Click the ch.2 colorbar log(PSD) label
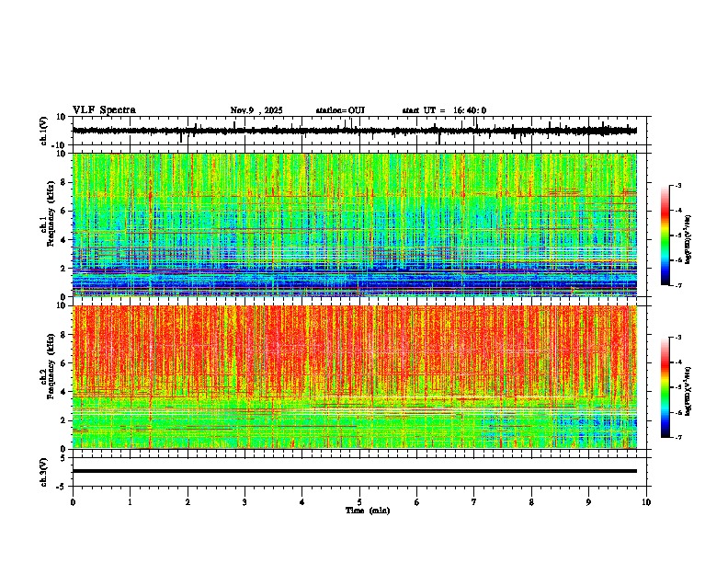728x563 pixels. click(688, 391)
